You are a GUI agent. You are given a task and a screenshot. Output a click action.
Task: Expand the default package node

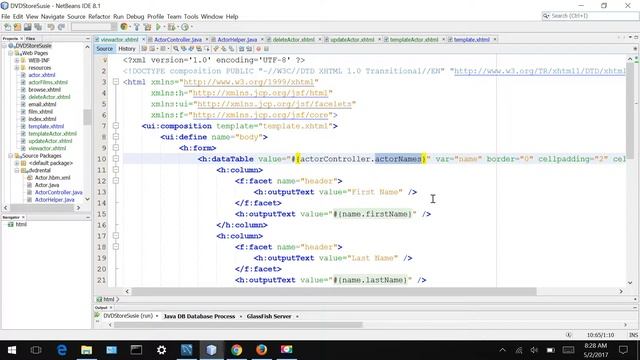pyautogui.click(x=17, y=163)
